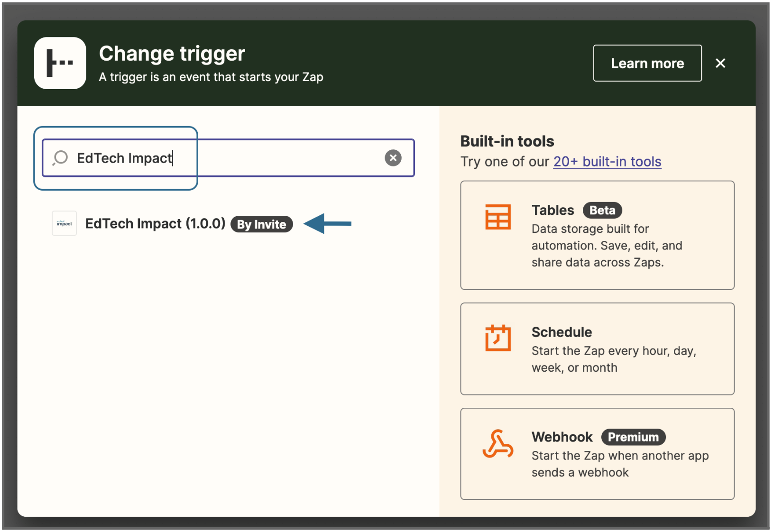Clear the search text with the X icon
The image size is (773, 532).
(393, 158)
